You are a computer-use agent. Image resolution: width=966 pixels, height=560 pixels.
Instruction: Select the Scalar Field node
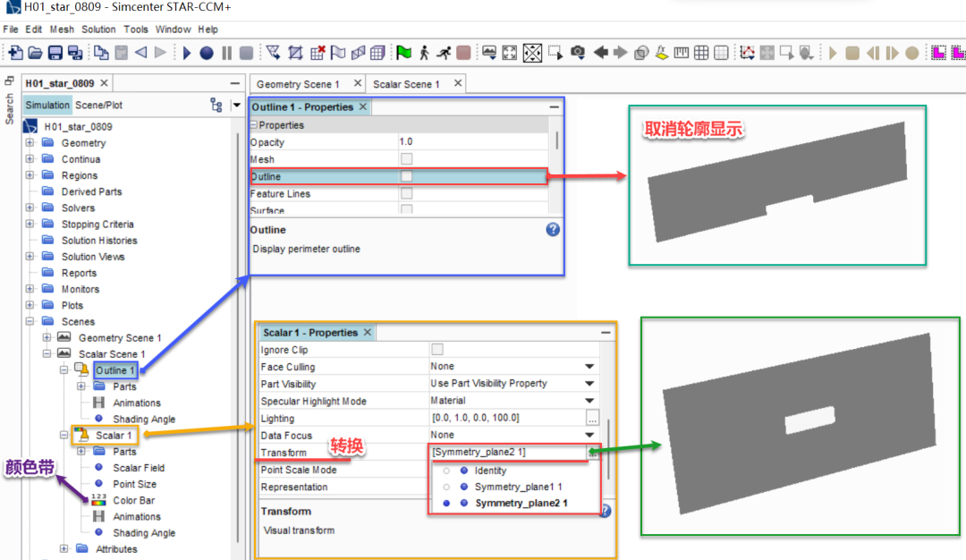pyautogui.click(x=139, y=468)
